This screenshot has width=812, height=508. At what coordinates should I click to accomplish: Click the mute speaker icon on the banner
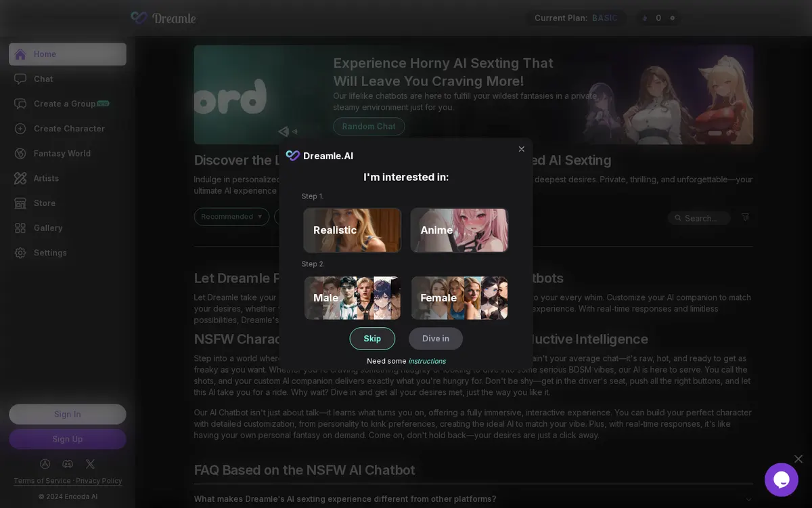click(x=288, y=131)
